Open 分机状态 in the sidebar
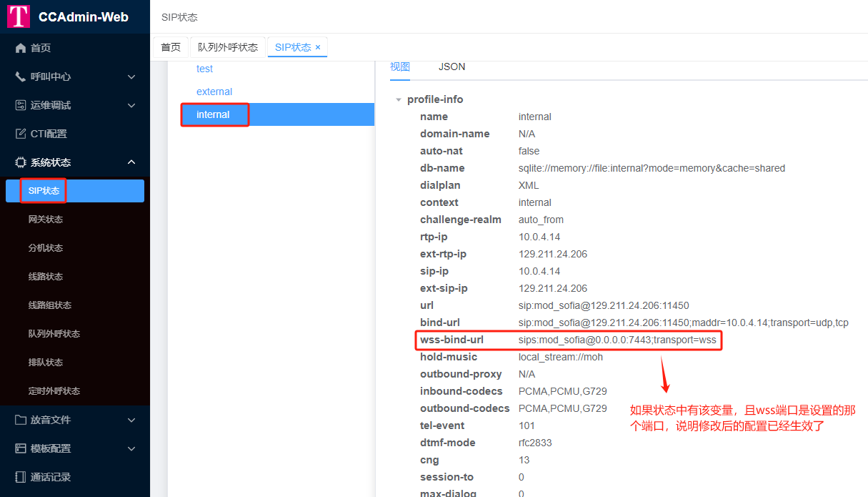This screenshot has height=497, width=868. click(x=46, y=248)
